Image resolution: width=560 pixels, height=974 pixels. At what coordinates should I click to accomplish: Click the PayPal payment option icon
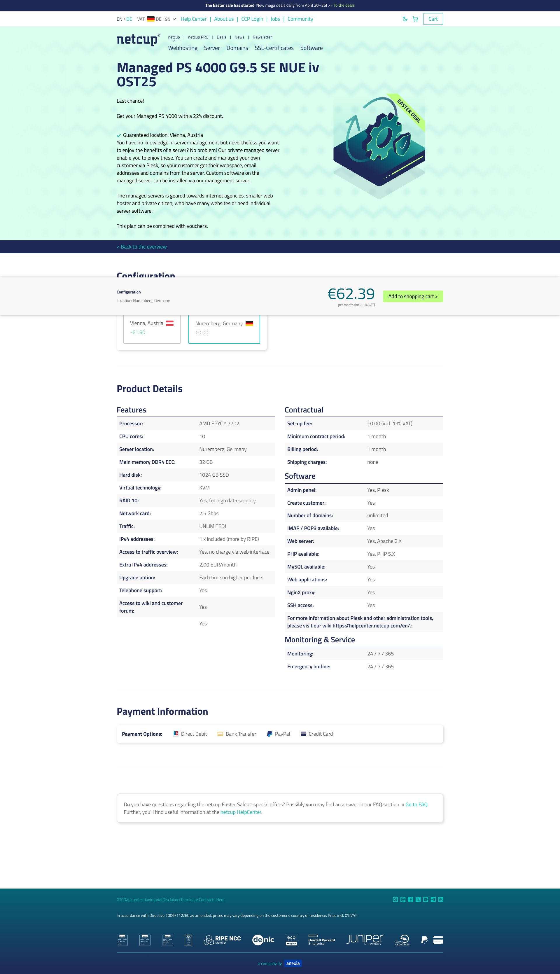(269, 734)
